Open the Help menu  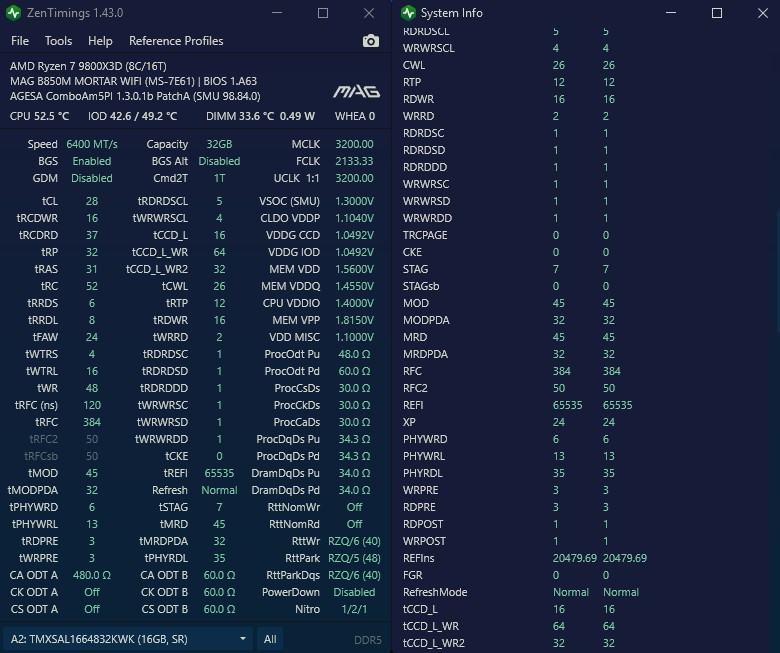pos(100,41)
